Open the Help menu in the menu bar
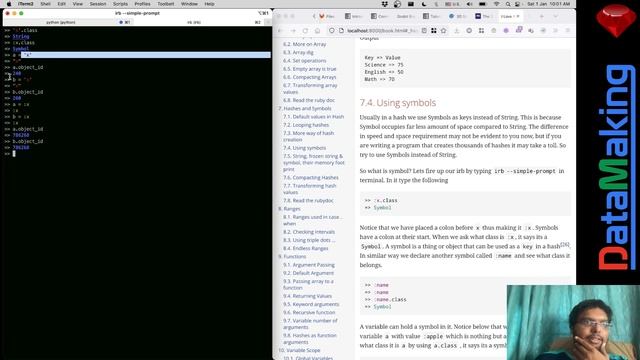The height and width of the screenshot is (360, 640). pyautogui.click(x=209, y=4)
